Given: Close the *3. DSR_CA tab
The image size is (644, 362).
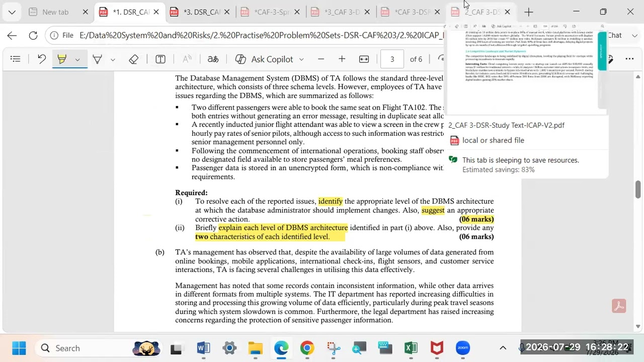Looking at the screenshot, I should [x=226, y=12].
